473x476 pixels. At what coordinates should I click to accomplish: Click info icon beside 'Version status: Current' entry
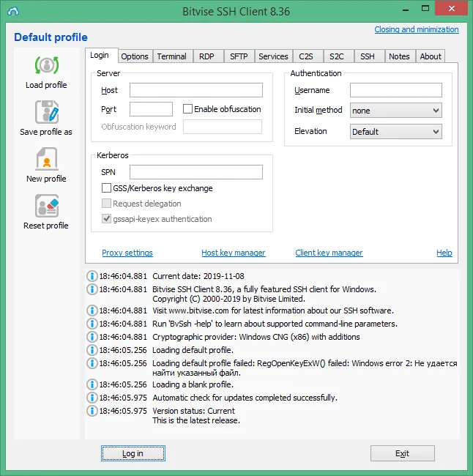coord(92,411)
